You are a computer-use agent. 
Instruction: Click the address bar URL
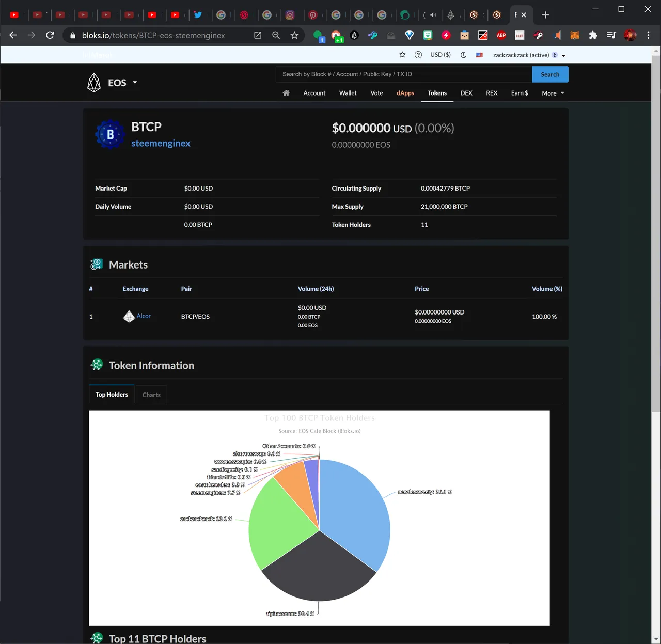(x=153, y=35)
